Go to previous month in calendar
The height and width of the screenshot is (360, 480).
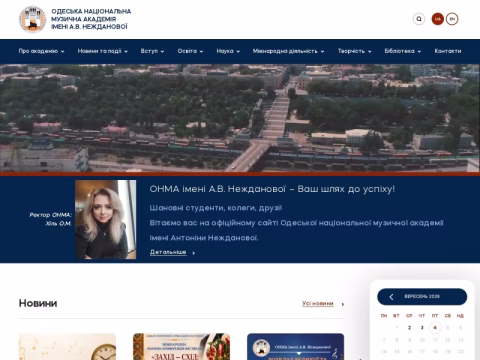pyautogui.click(x=391, y=297)
